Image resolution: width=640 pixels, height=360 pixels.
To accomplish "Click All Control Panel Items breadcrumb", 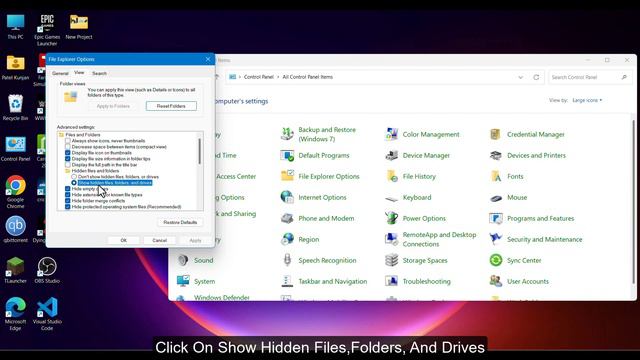I will pos(307,77).
